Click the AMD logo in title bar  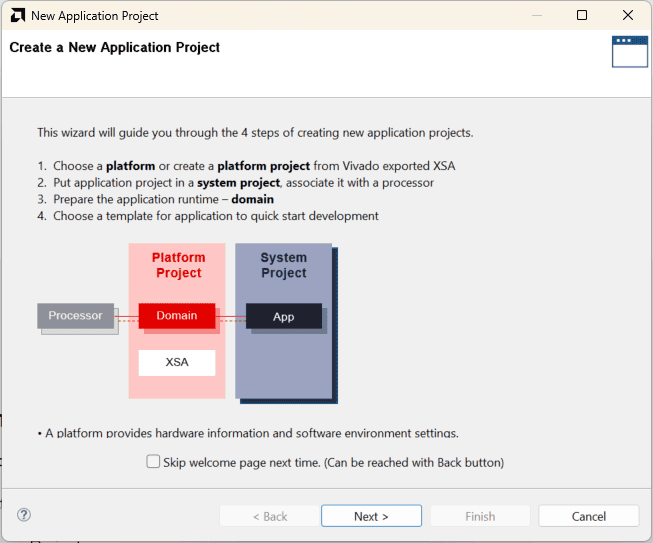coord(17,15)
